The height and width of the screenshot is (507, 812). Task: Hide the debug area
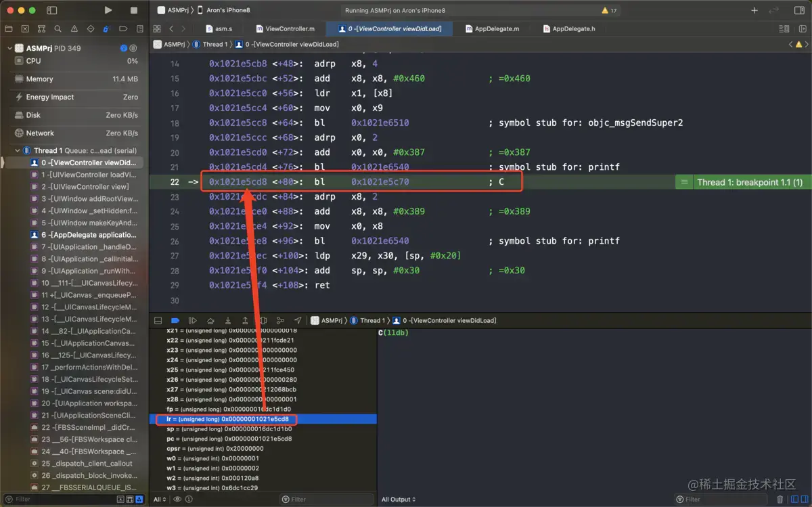click(x=158, y=320)
